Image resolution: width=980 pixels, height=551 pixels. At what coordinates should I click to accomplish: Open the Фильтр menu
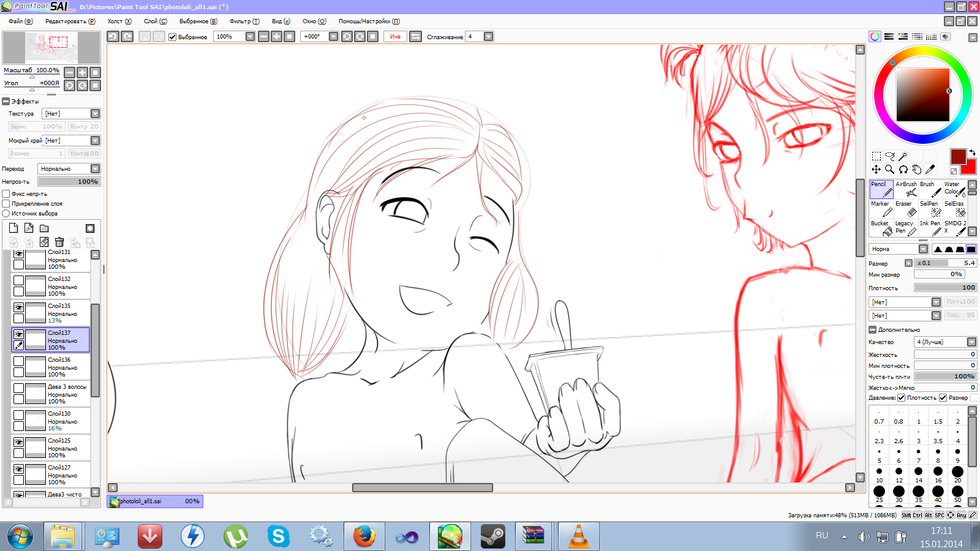[x=244, y=21]
